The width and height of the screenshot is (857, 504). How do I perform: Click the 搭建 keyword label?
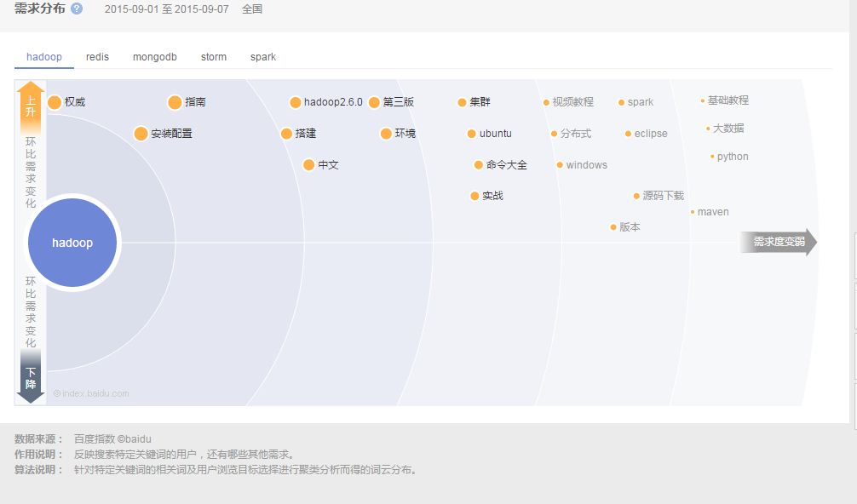(306, 134)
